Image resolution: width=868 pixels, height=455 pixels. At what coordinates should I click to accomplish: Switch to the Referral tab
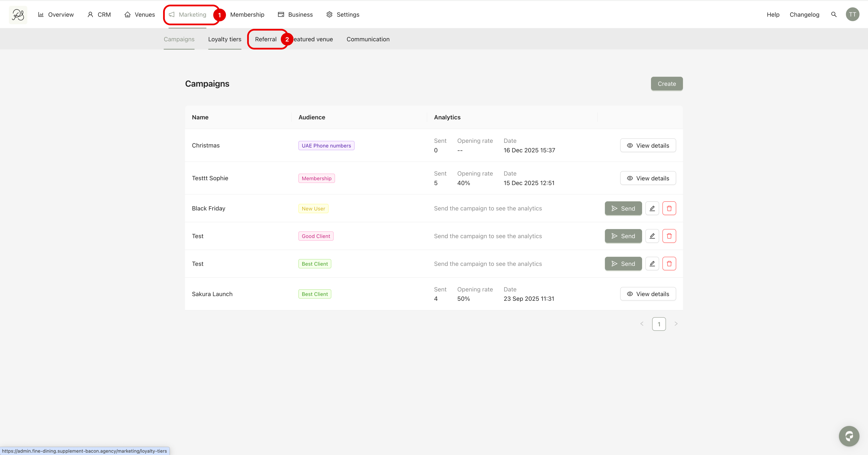click(x=266, y=39)
